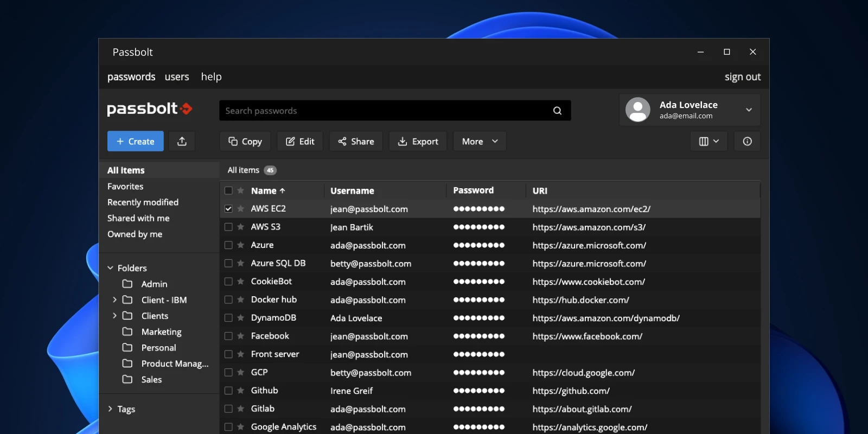Open the Sales folder

tap(151, 379)
